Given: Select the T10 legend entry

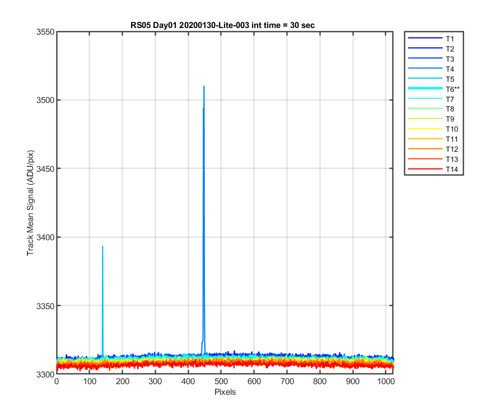Looking at the screenshot, I should (x=433, y=129).
